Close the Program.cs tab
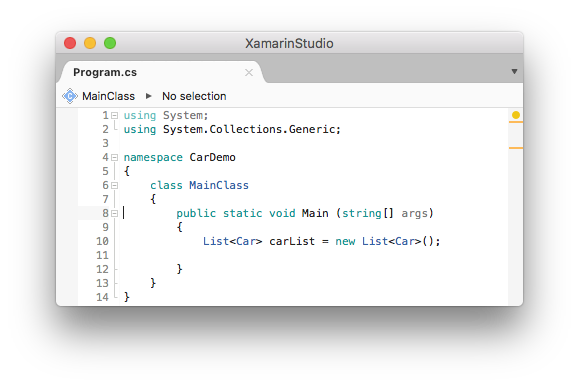 pyautogui.click(x=249, y=72)
